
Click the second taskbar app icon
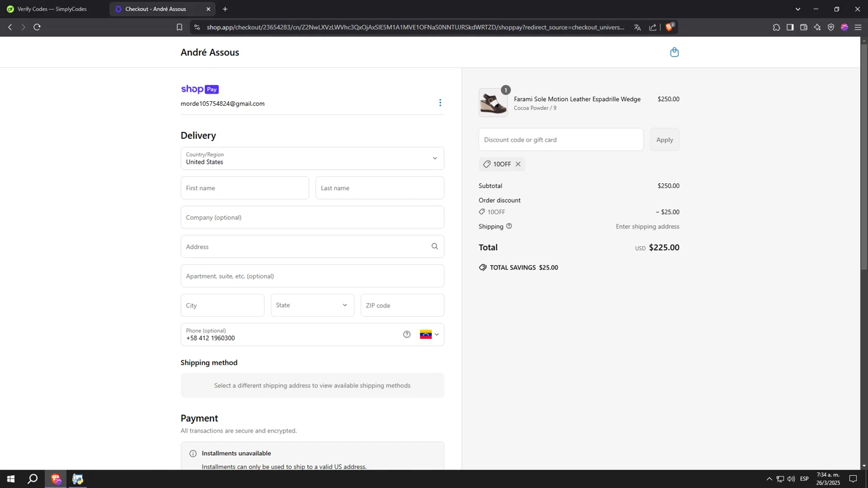point(78,479)
